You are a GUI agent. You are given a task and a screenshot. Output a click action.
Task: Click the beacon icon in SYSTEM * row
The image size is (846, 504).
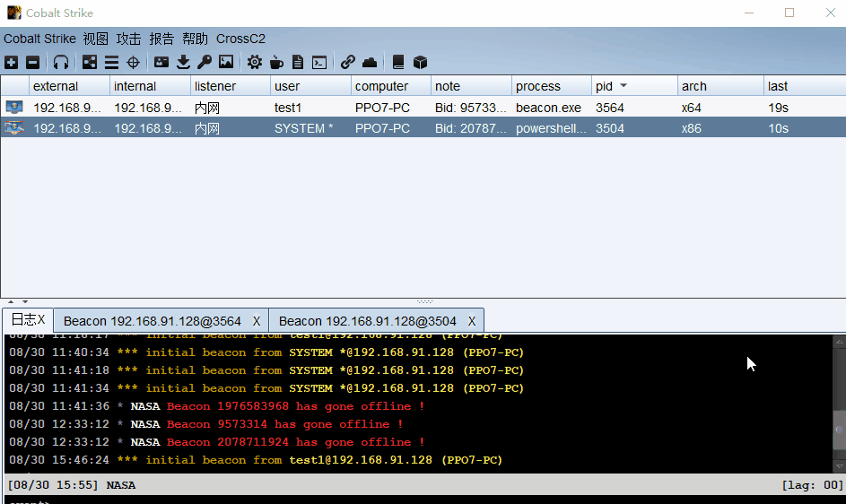tap(14, 128)
